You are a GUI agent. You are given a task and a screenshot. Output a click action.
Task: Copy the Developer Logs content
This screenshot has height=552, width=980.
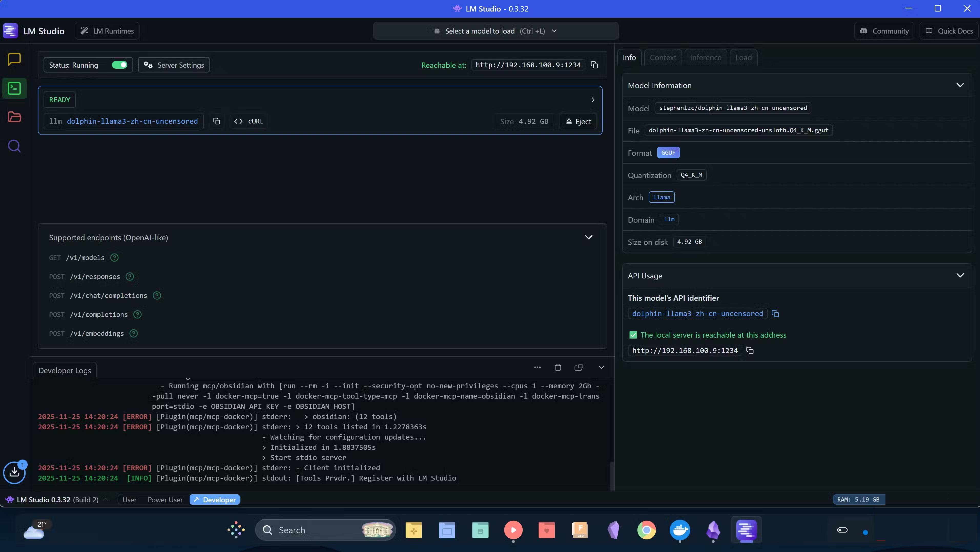(x=578, y=367)
